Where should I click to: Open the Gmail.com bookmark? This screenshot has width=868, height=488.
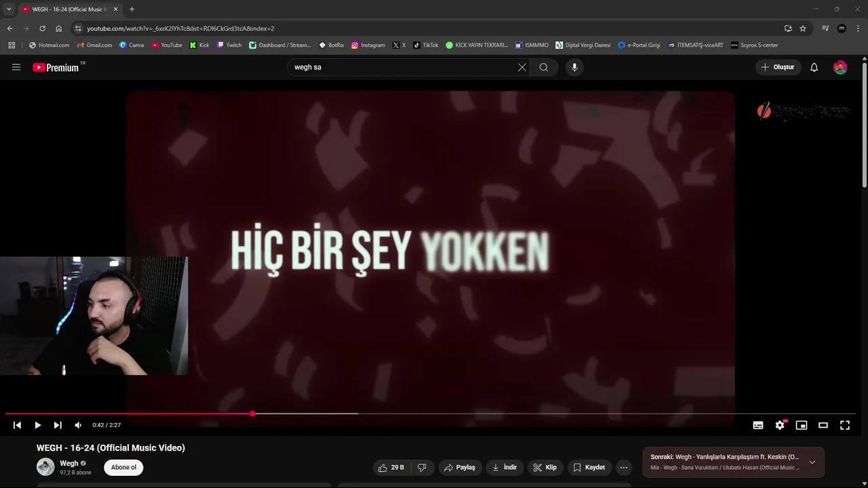click(x=94, y=45)
